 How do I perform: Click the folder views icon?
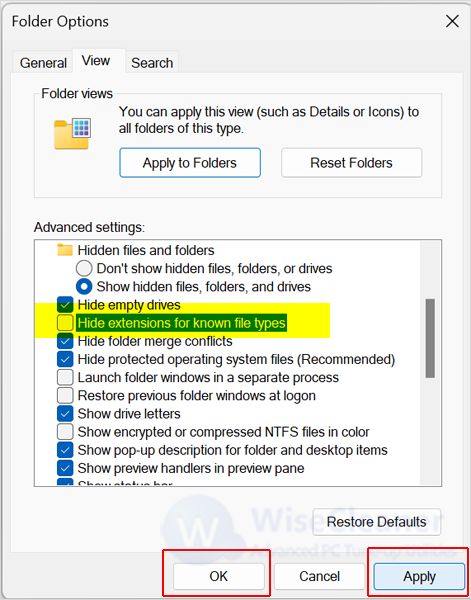73,134
